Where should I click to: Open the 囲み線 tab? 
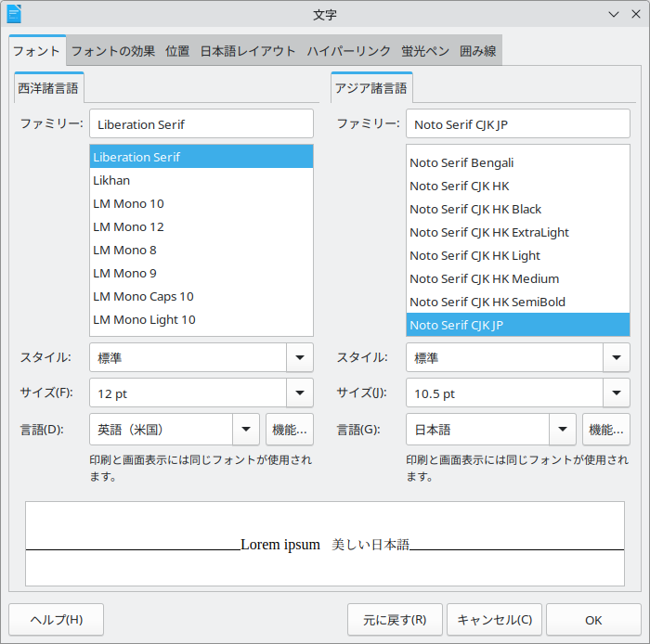pyautogui.click(x=478, y=51)
